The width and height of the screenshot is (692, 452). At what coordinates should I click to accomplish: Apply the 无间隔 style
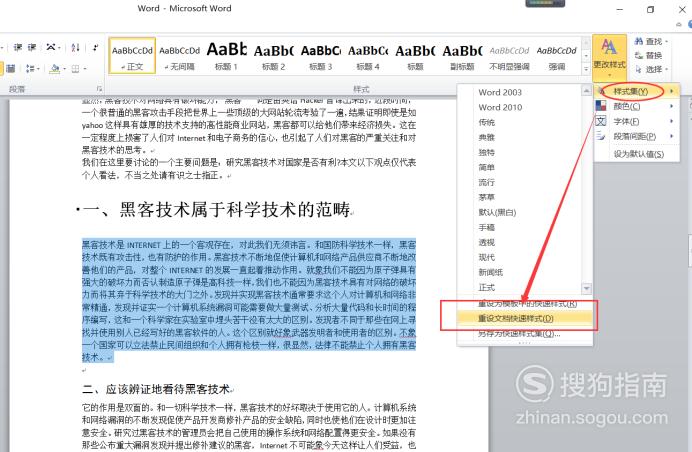coord(179,56)
